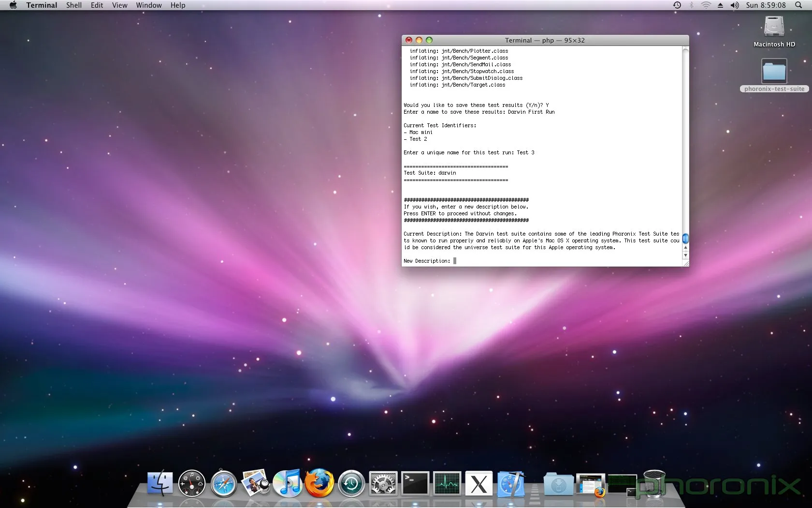Launch iTunes from the dock

click(x=287, y=483)
